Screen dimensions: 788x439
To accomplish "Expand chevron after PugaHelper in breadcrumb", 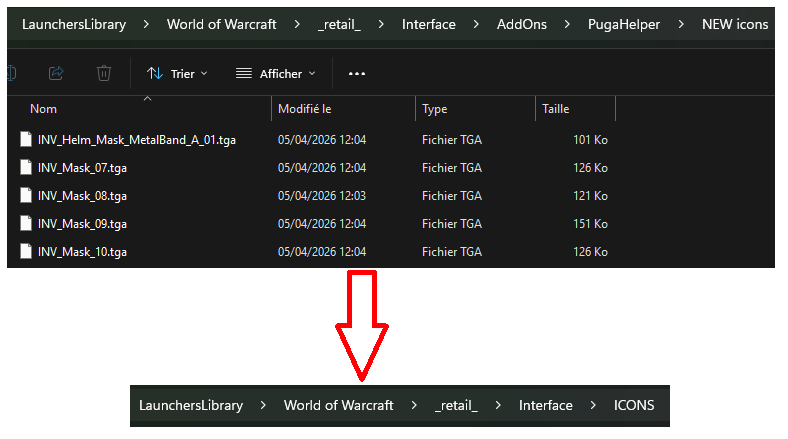I will click(681, 24).
